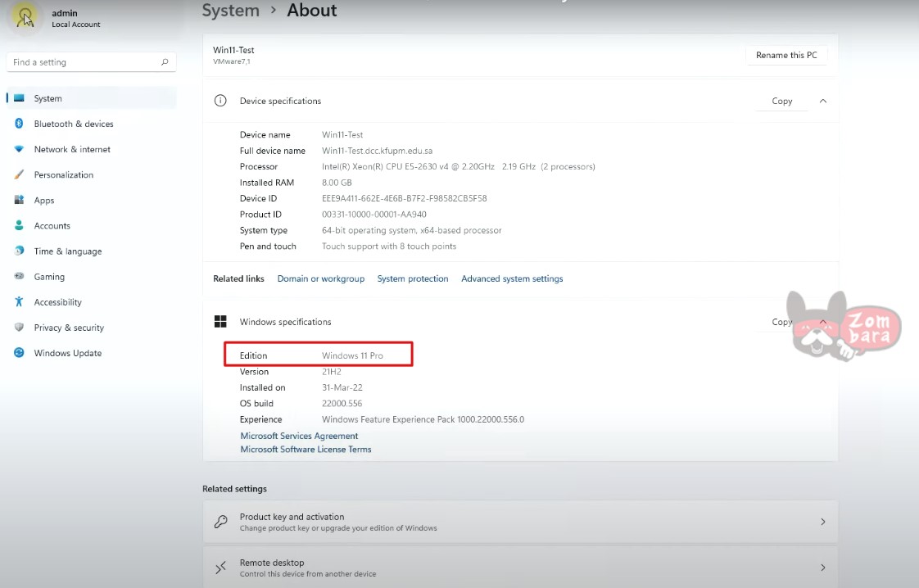
Task: Click the Apps icon in sidebar
Action: tap(20, 200)
